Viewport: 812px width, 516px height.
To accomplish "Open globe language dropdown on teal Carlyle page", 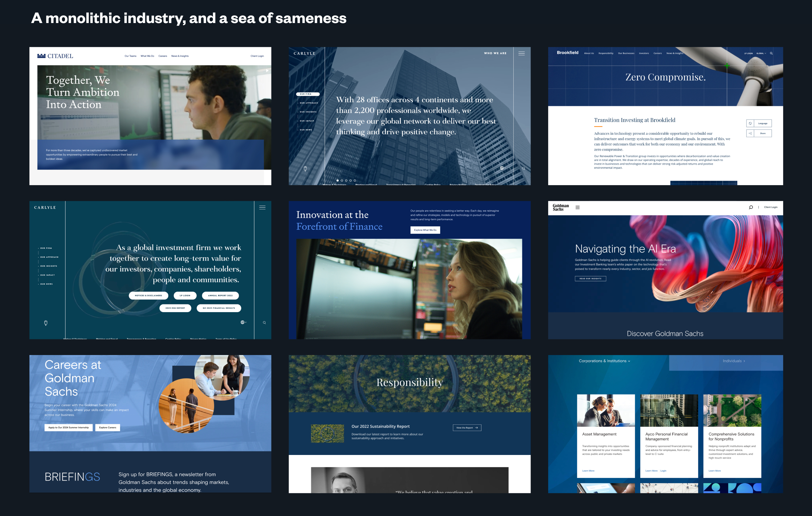I will [x=243, y=322].
